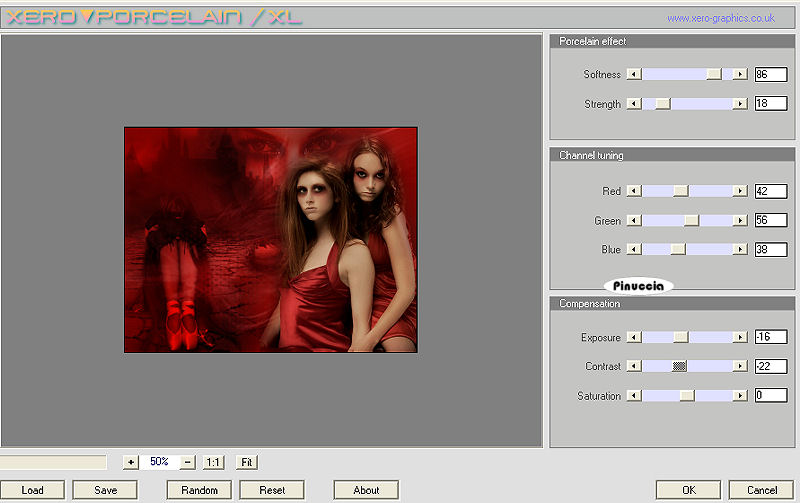Increase Red channel with right arrow
800x503 pixels.
740,191
